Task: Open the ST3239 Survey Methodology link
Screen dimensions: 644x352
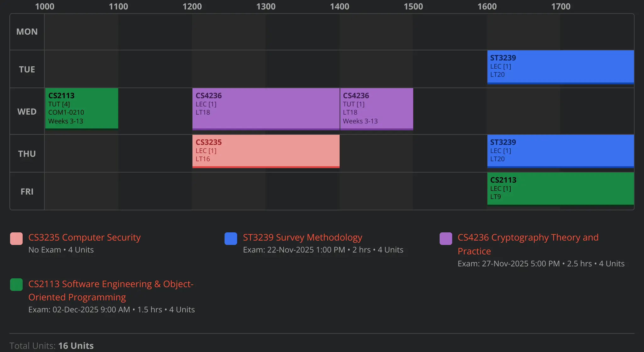Action: pos(303,237)
